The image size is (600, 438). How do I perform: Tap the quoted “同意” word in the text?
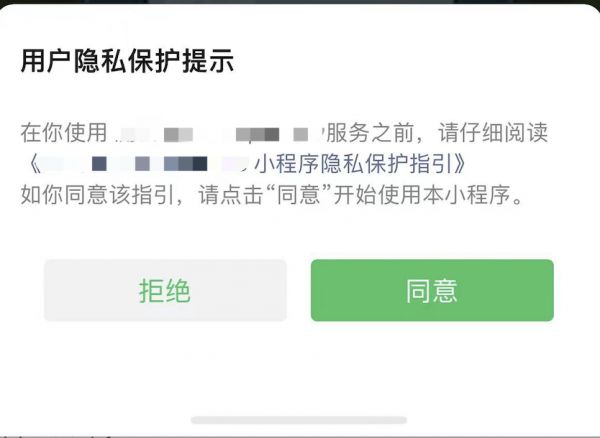coord(298,195)
